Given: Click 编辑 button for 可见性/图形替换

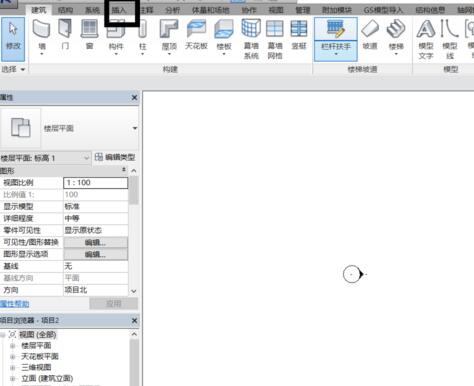Looking at the screenshot, I should (x=96, y=242).
